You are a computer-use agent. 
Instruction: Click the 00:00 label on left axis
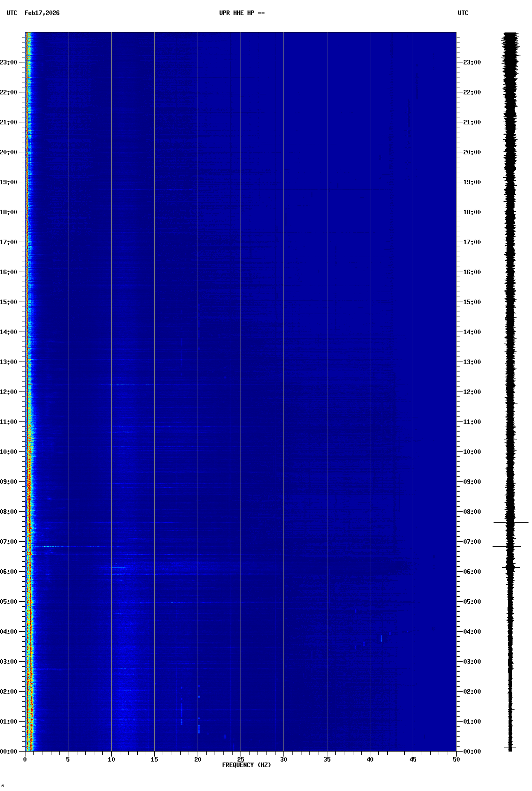[x=9, y=752]
